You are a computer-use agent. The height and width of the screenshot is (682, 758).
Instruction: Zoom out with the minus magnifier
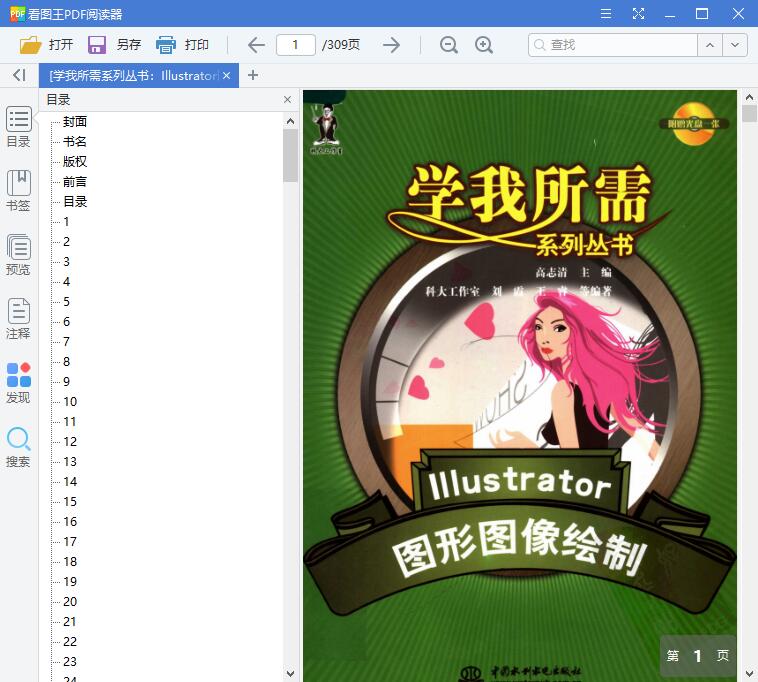coord(449,45)
